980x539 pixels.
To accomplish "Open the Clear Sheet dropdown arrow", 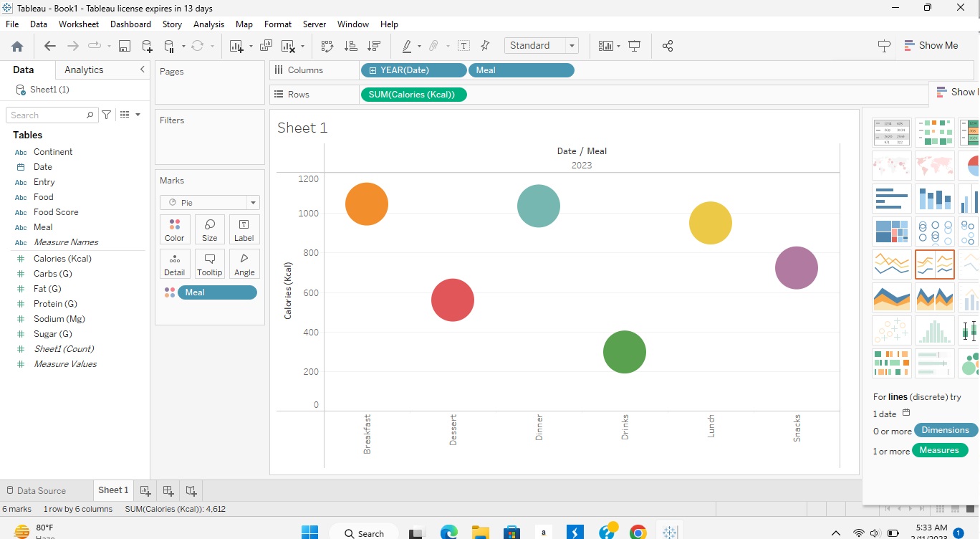I will (x=302, y=47).
